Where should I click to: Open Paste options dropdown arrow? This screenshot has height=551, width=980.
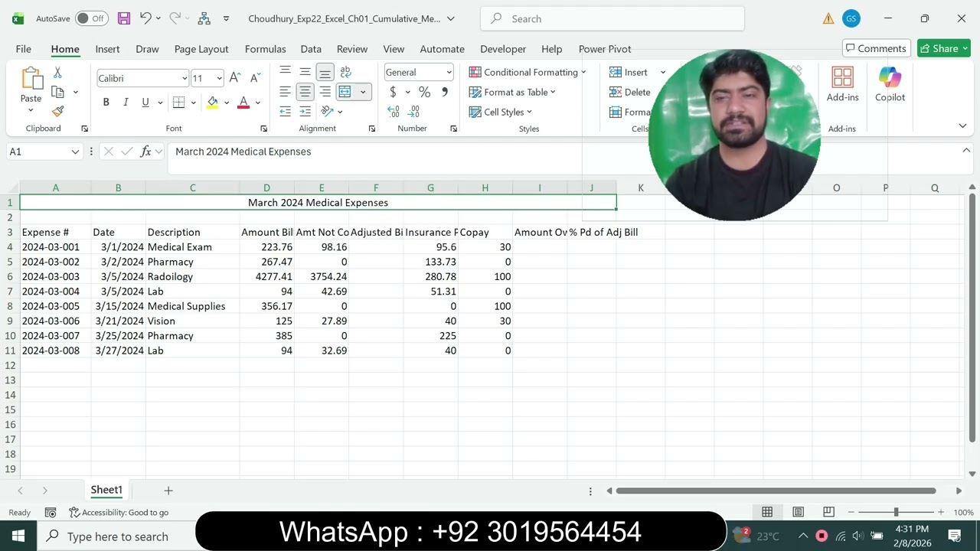tap(31, 111)
